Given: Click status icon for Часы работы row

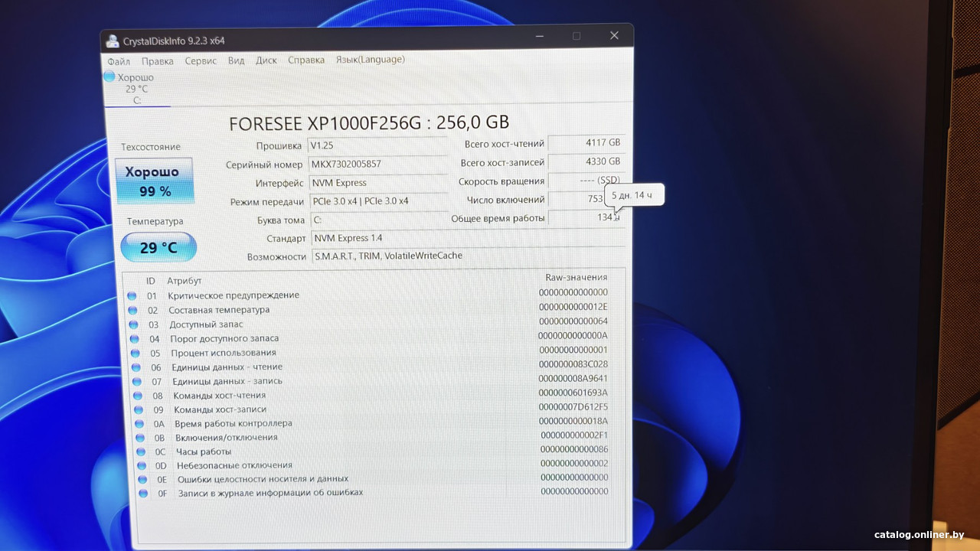Looking at the screenshot, I should (141, 452).
